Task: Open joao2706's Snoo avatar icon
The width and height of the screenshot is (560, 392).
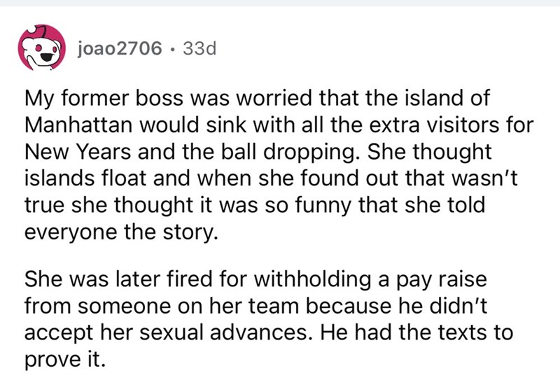Action: coord(42,48)
